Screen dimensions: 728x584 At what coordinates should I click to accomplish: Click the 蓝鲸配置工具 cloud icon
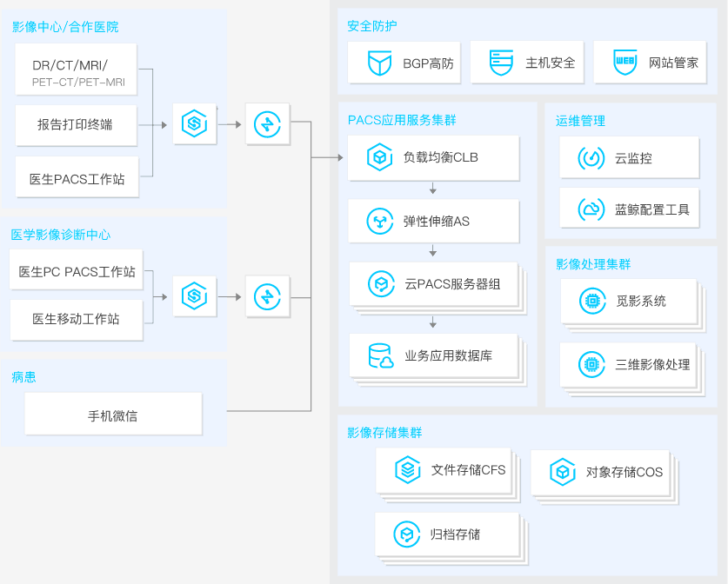tap(591, 209)
